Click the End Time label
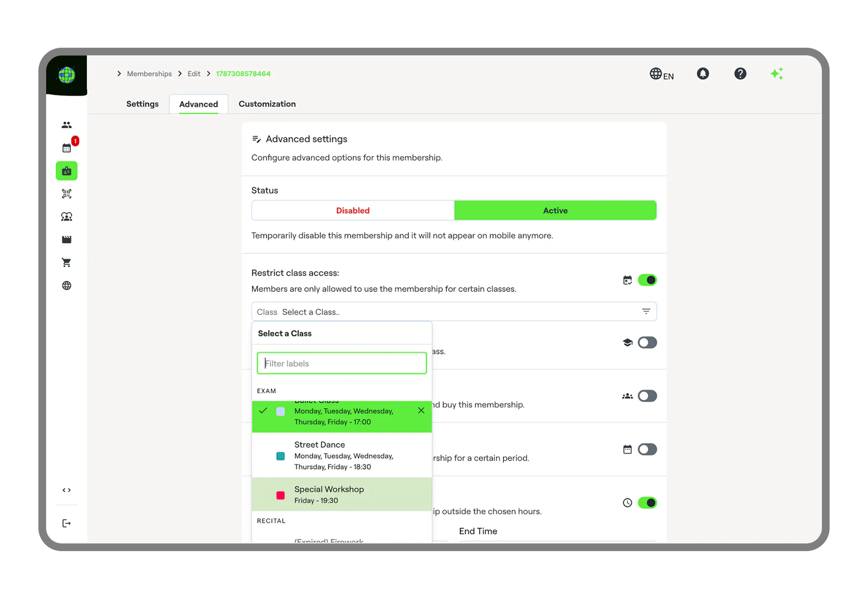 [478, 531]
